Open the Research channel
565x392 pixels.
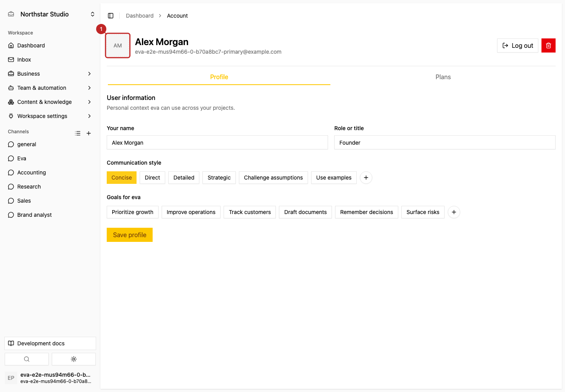(x=50, y=187)
